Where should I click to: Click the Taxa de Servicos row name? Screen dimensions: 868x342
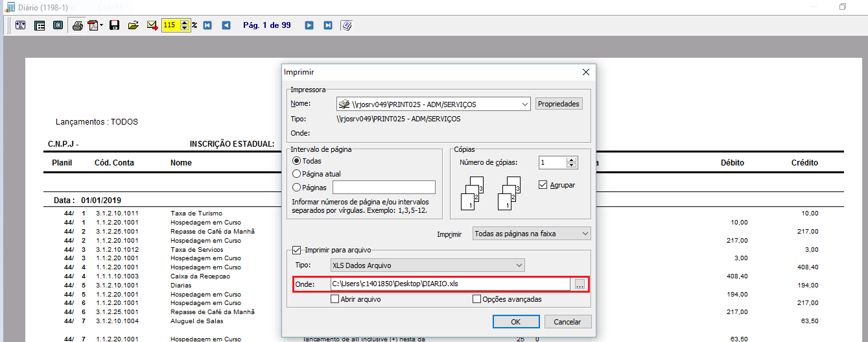point(197,249)
